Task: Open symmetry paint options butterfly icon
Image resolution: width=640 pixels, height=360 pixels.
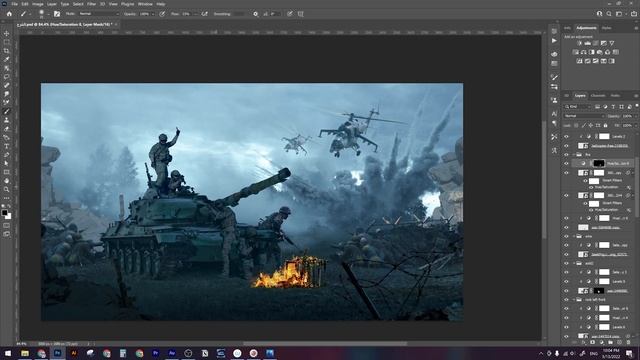Action: [300, 14]
